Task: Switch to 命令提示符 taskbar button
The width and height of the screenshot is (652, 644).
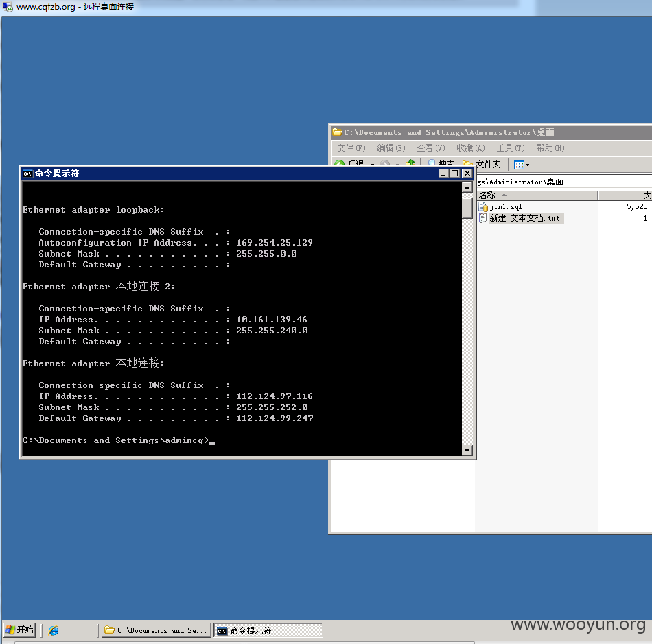Action: click(268, 630)
